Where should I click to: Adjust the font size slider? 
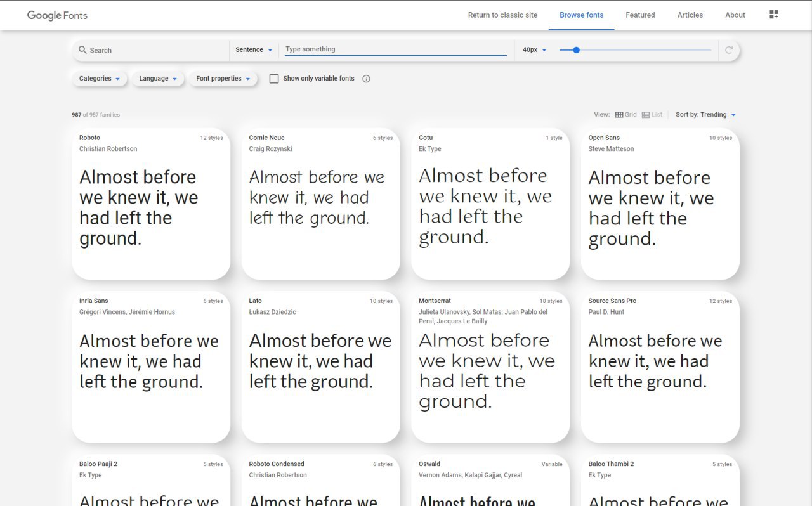tap(635, 50)
